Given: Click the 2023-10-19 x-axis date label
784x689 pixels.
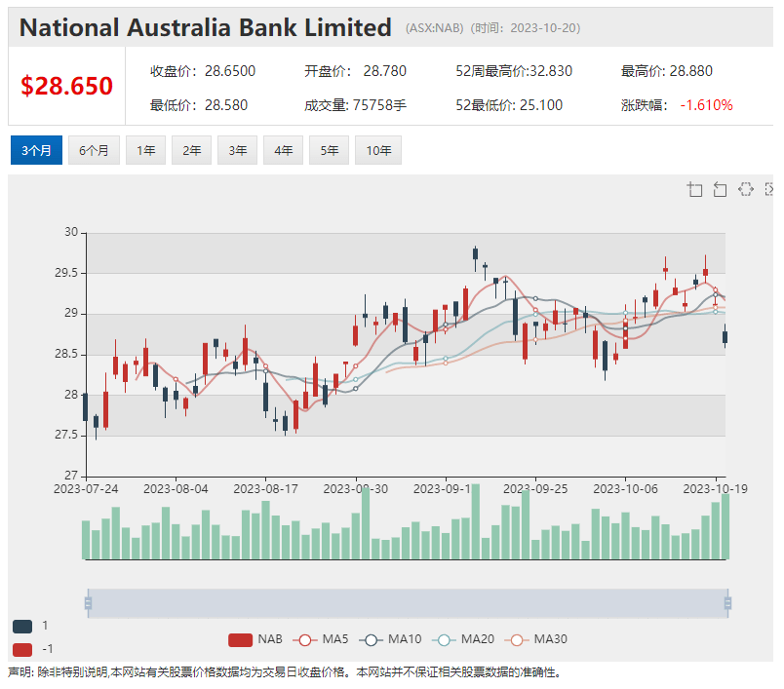Looking at the screenshot, I should [716, 488].
